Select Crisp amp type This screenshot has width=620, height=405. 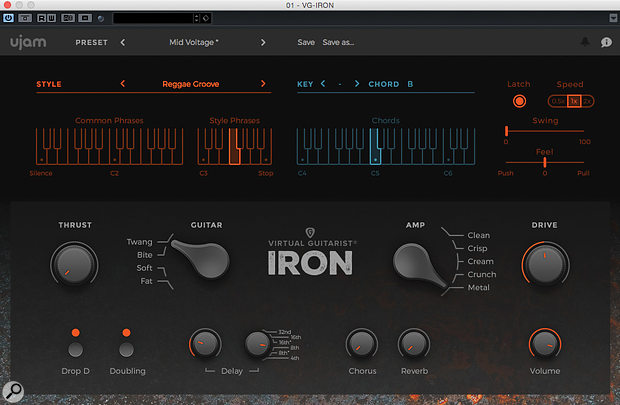[477, 248]
